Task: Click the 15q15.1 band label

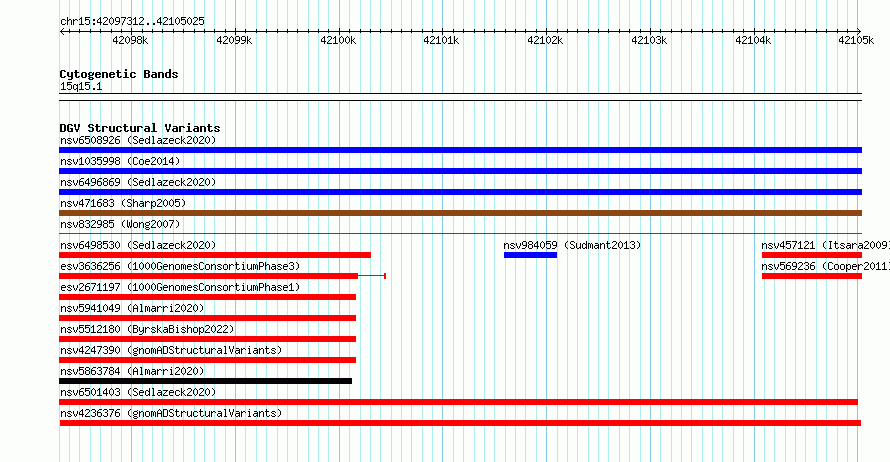Action: pos(81,87)
